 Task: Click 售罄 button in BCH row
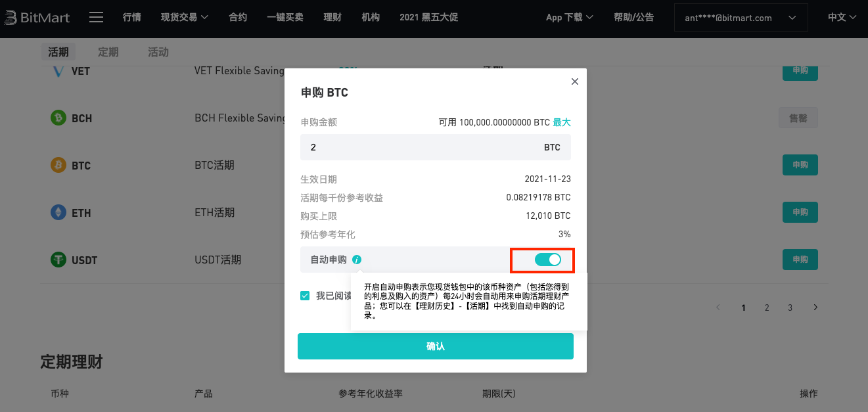coord(798,118)
